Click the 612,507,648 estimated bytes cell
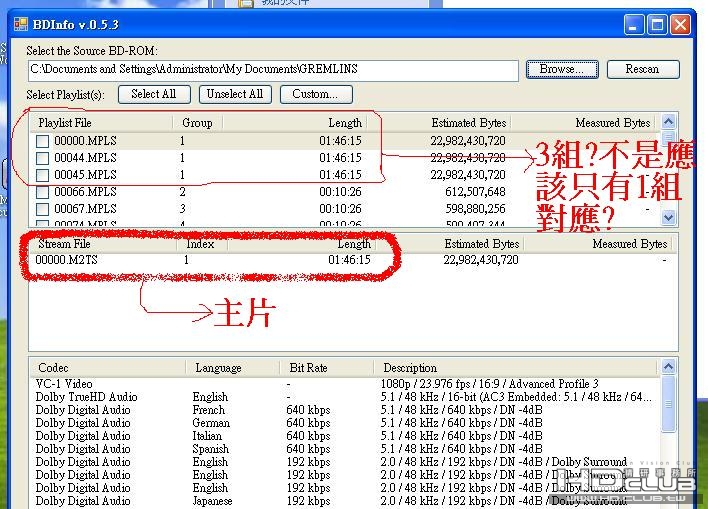 475,192
